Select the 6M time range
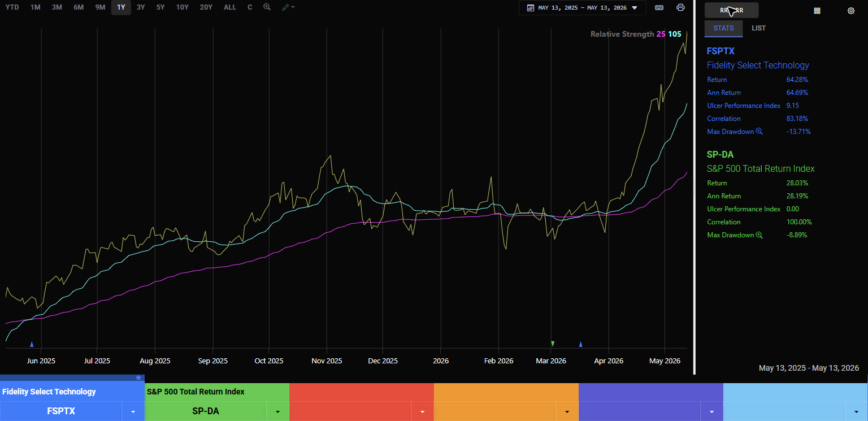The height and width of the screenshot is (421, 868). coord(79,7)
